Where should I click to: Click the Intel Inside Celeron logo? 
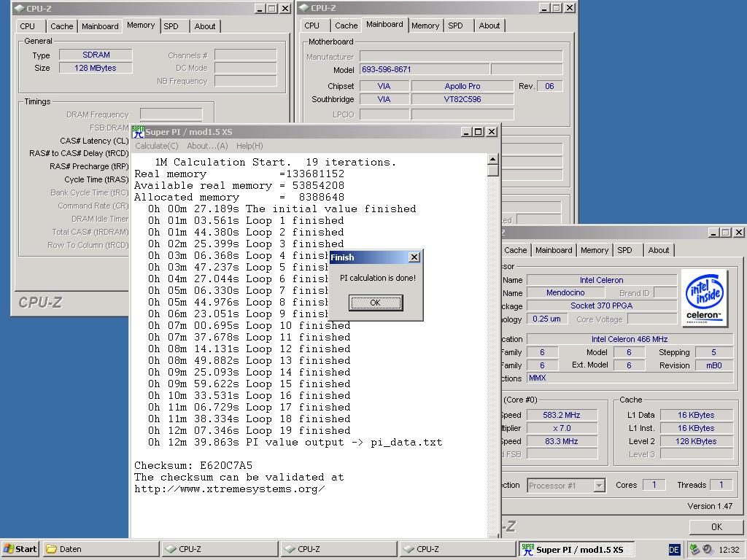coord(705,298)
